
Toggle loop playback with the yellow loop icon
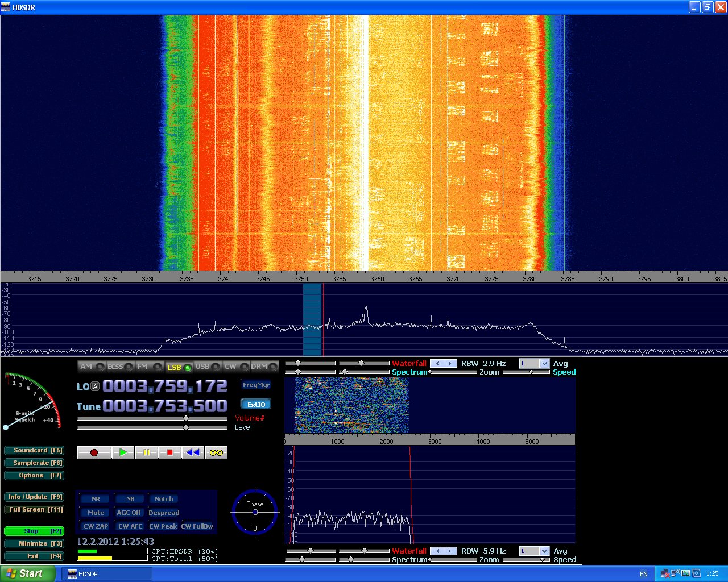216,452
